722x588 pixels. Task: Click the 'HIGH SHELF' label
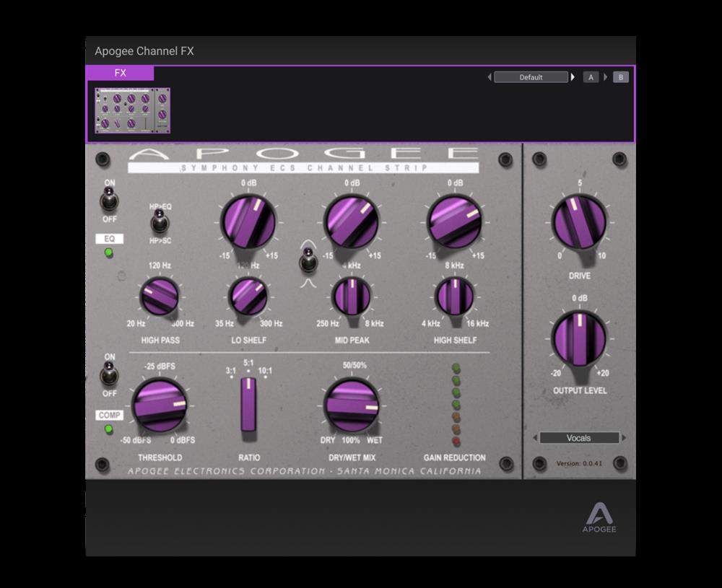point(455,341)
